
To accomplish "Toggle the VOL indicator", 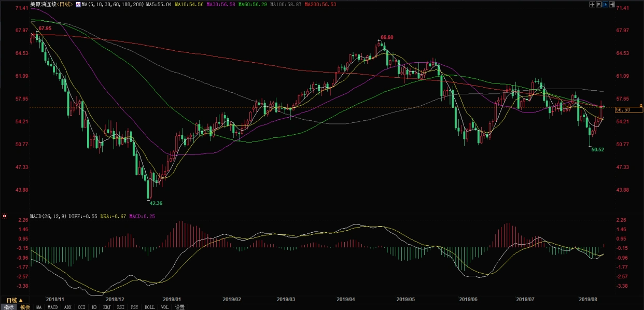I will (164, 307).
